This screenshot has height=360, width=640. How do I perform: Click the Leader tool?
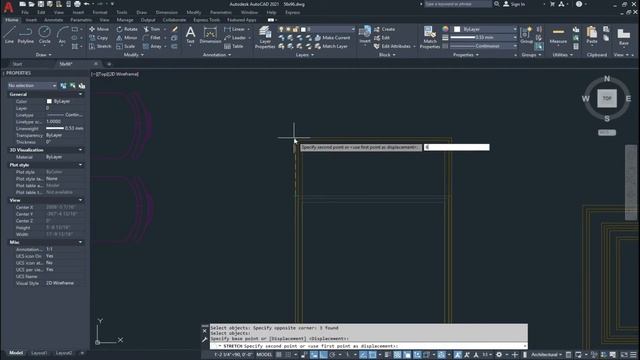click(236, 38)
